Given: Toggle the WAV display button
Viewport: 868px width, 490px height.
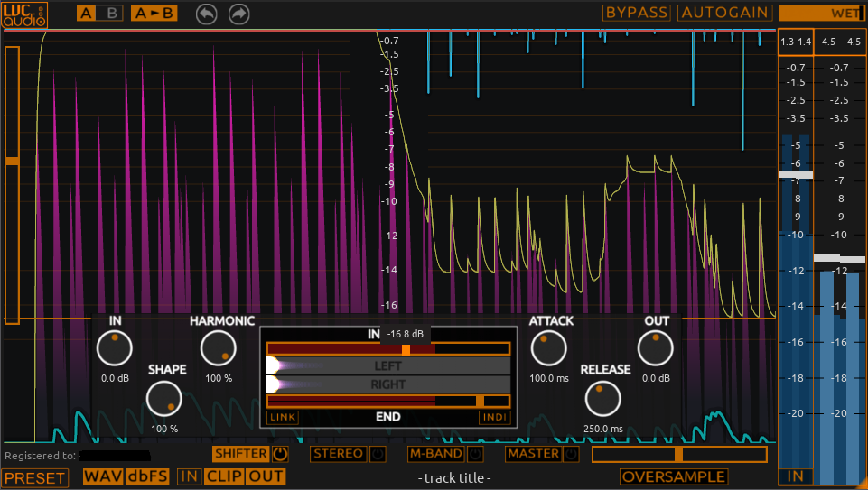Looking at the screenshot, I should [x=104, y=476].
